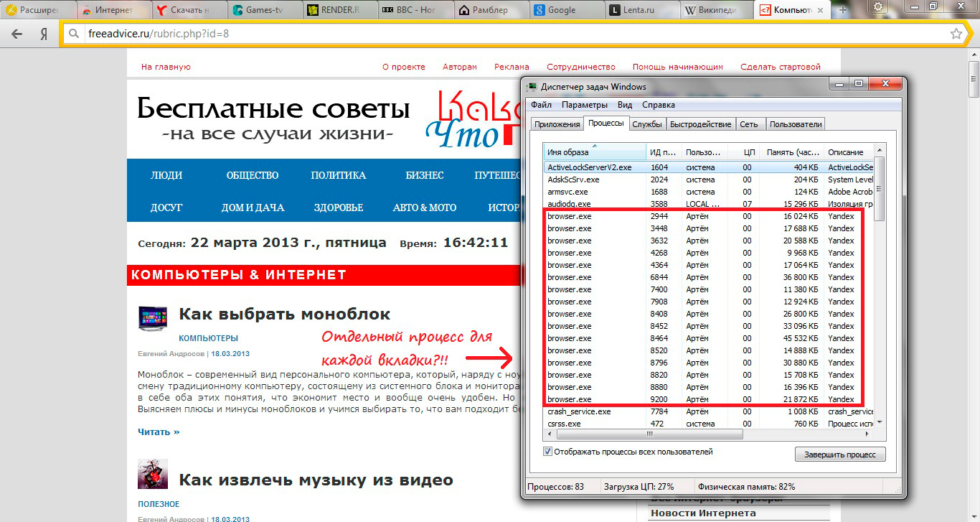The width and height of the screenshot is (980, 522).
Task: Click the Task Manager title bar icon
Action: pyautogui.click(x=532, y=87)
